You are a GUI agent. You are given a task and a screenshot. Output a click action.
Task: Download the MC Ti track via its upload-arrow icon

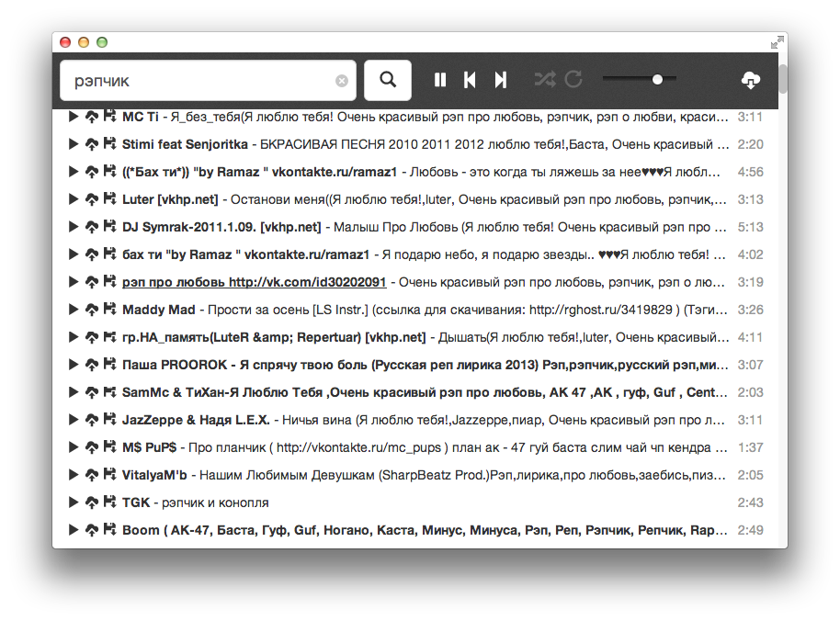pyautogui.click(x=92, y=118)
